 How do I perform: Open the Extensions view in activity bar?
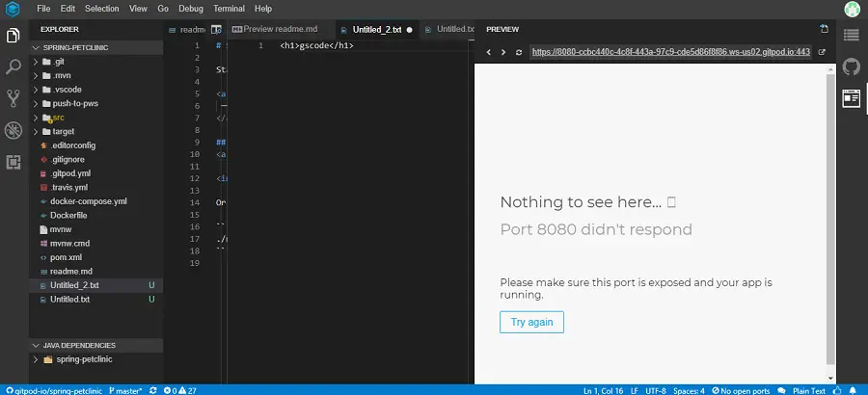click(14, 162)
